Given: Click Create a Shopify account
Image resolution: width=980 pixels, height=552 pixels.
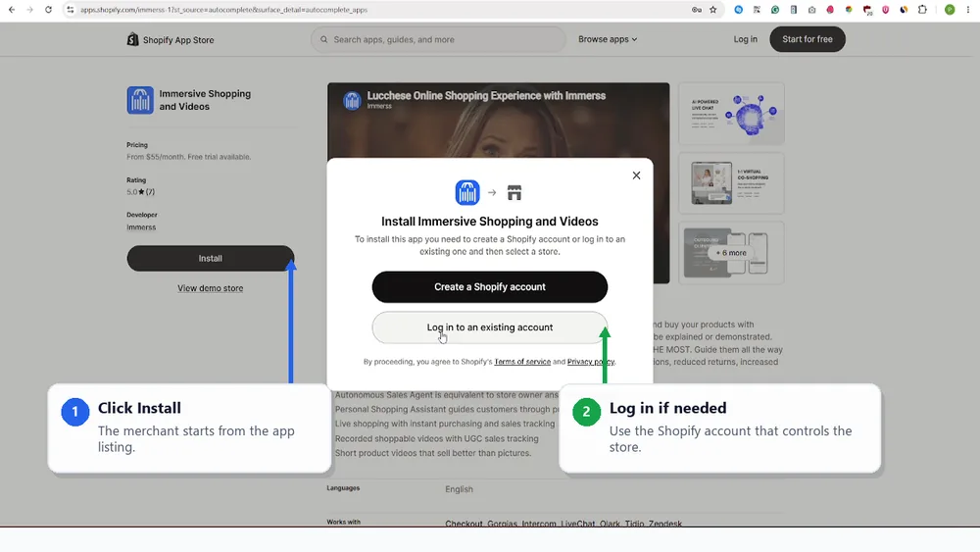Looking at the screenshot, I should [x=489, y=287].
